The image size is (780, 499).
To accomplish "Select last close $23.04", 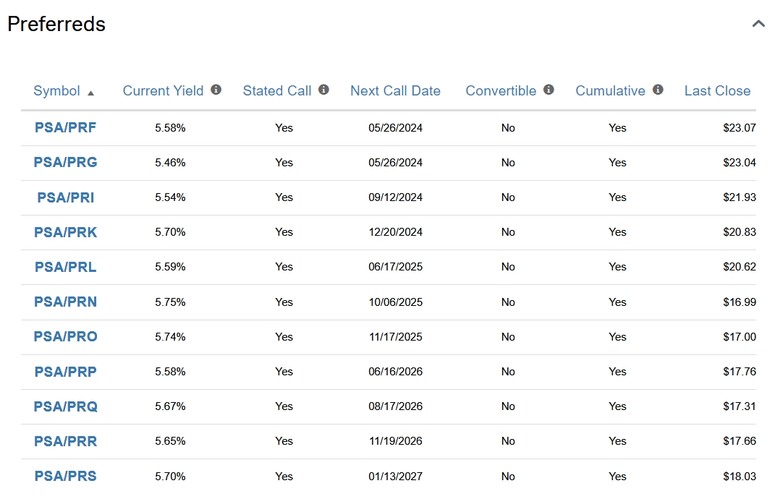I will pyautogui.click(x=739, y=163).
